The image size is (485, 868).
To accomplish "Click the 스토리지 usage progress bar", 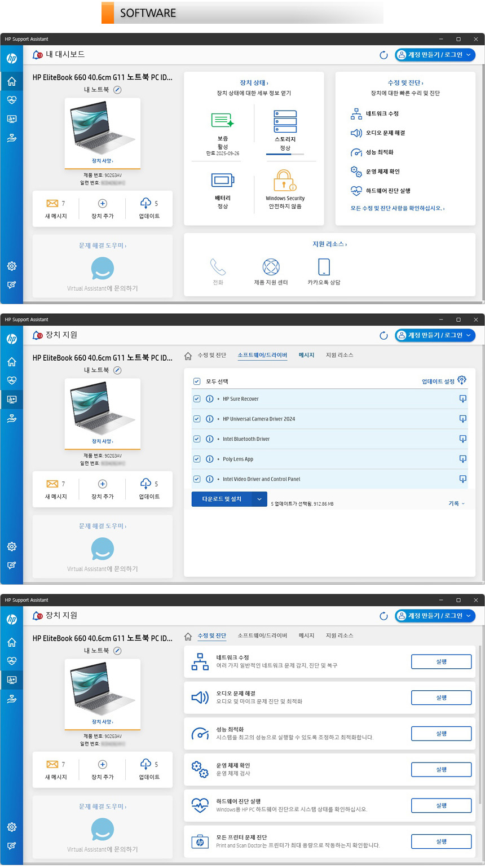I will 285,154.
